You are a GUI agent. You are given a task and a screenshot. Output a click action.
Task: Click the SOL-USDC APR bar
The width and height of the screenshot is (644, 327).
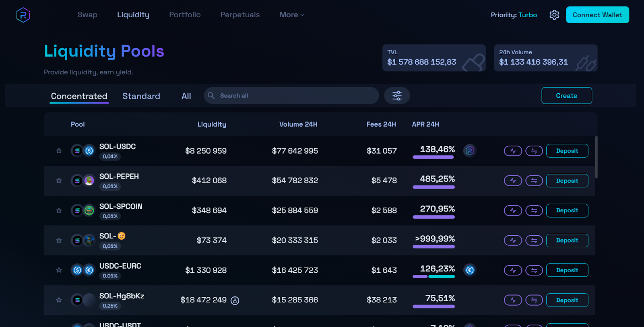[x=434, y=157]
